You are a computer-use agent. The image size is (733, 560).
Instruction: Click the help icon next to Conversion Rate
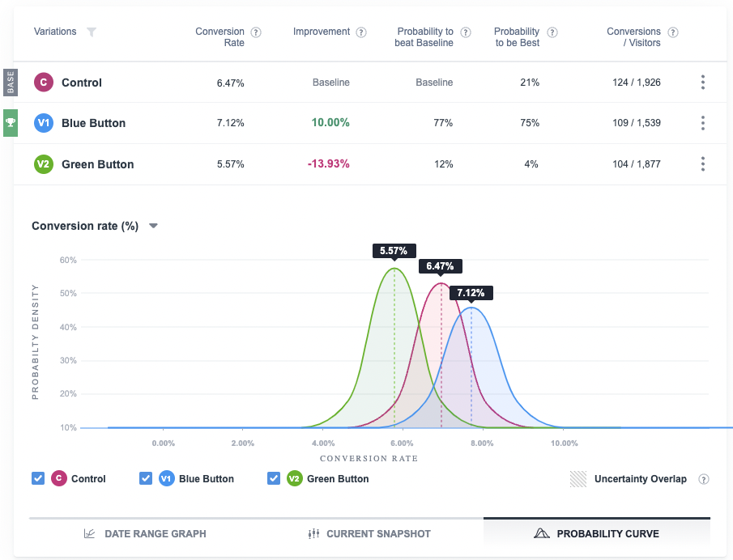click(x=255, y=32)
